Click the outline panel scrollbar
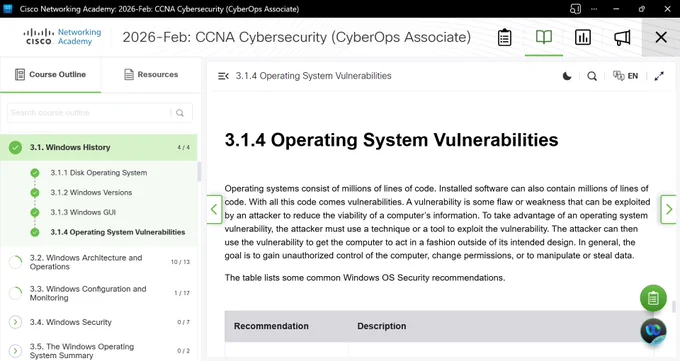The height and width of the screenshot is (361, 680). coord(199,172)
